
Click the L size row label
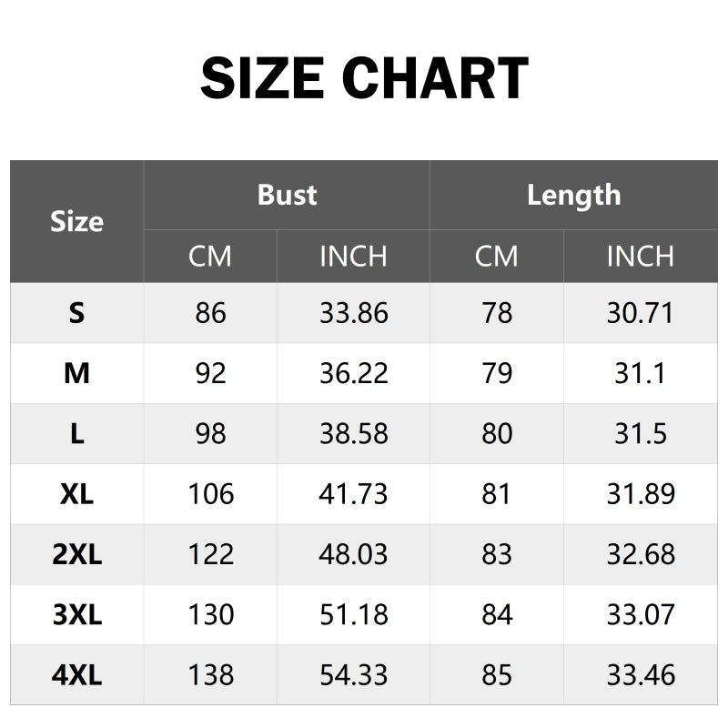coord(76,433)
